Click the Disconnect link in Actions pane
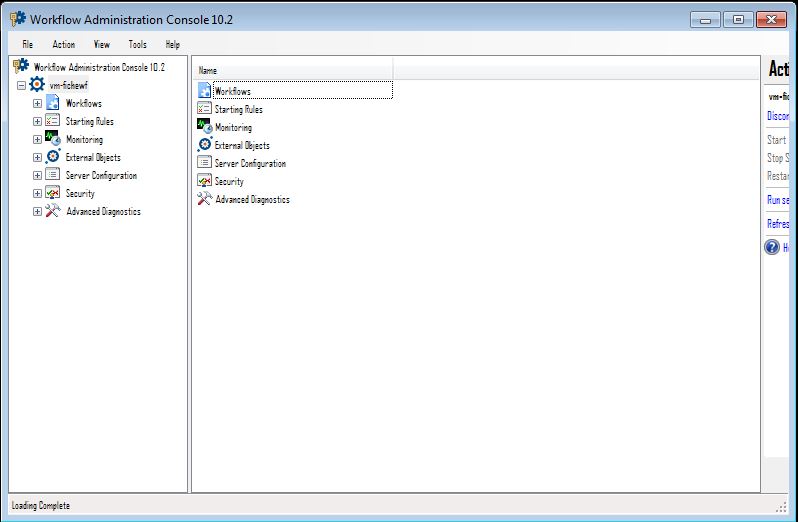The image size is (798, 522). tap(778, 116)
